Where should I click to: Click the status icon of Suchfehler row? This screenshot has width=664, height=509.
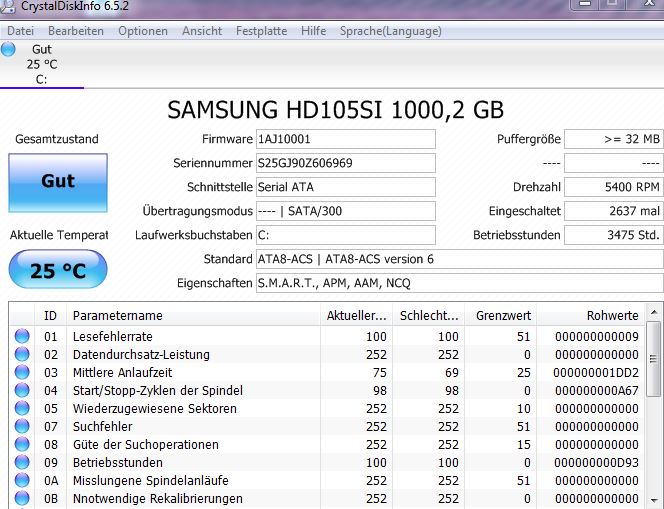pyautogui.click(x=22, y=426)
